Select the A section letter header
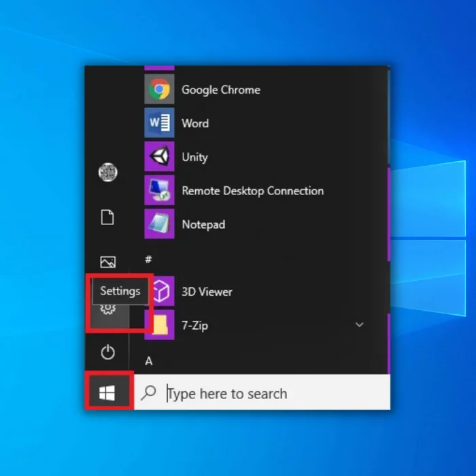Viewport: 476px width, 476px height. 149,361
